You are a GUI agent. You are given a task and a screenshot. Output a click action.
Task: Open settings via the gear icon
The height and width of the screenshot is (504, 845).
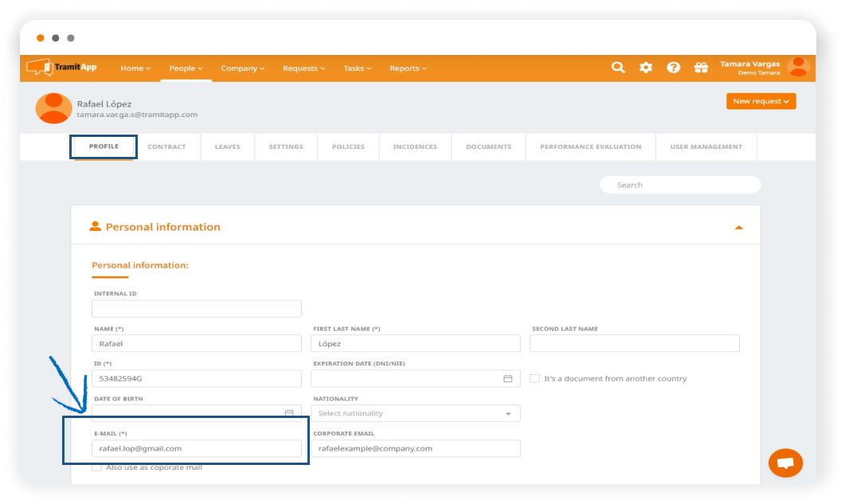tap(646, 68)
